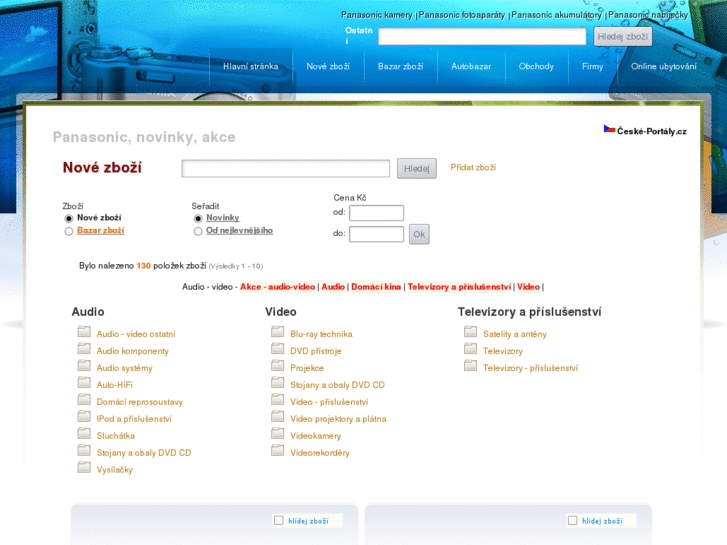Click folder icon beside Projekce
This screenshot has height=545, width=727.
[x=277, y=365]
